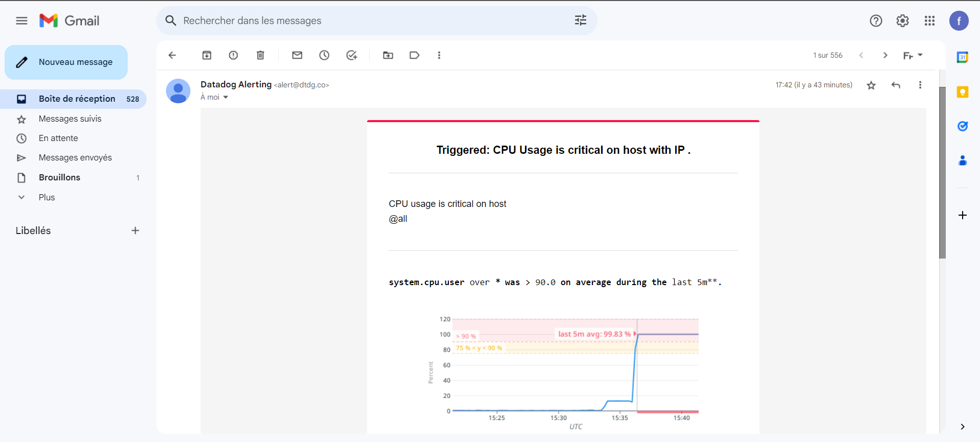Click the CPU usage graph image
Screen dimensions: 980x442
[563, 373]
